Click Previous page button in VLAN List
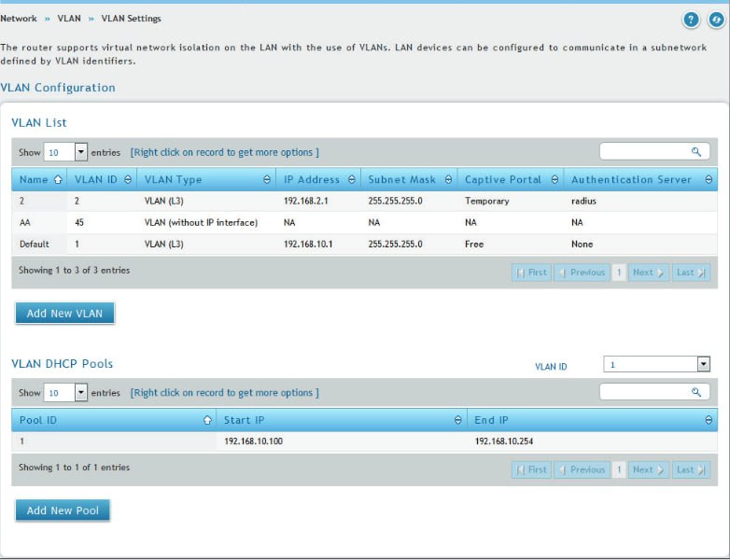Screen dimensions: 730x560 tap(582, 273)
